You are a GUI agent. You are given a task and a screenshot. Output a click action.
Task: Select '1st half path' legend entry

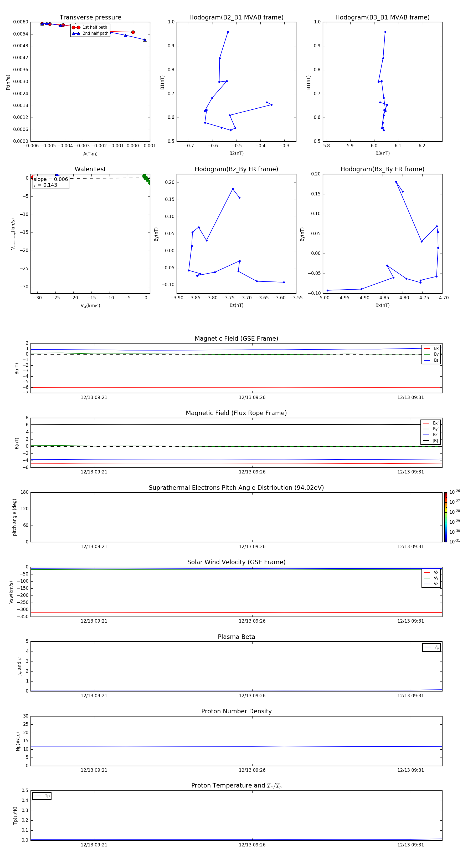[x=90, y=27]
